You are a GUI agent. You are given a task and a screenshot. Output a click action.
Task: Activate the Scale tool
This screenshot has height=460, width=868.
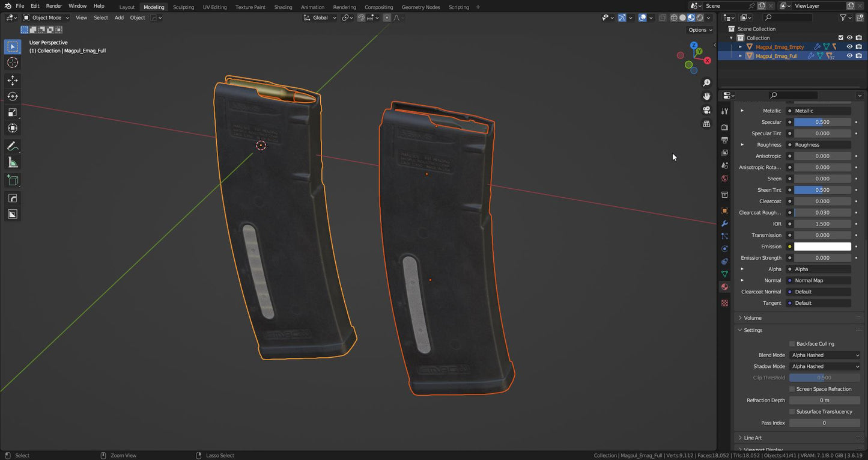point(13,112)
